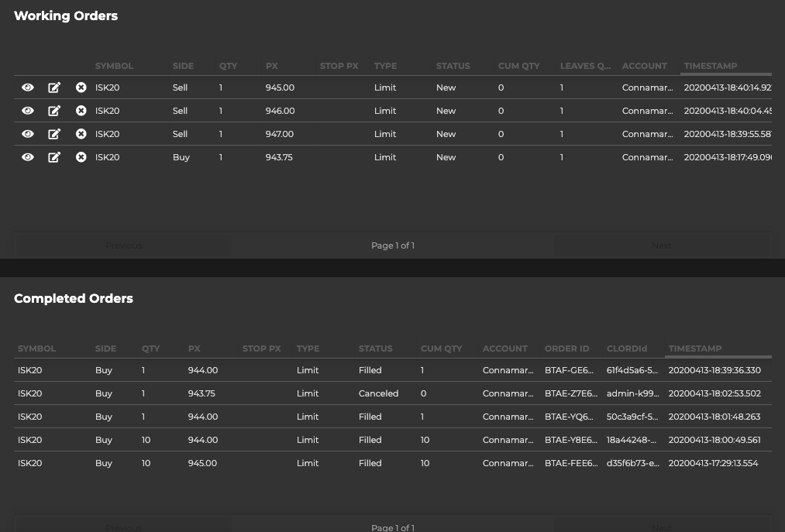Screen dimensions: 785x532
Task: Sort completed orders by CUM QTY header
Action: 441,348
